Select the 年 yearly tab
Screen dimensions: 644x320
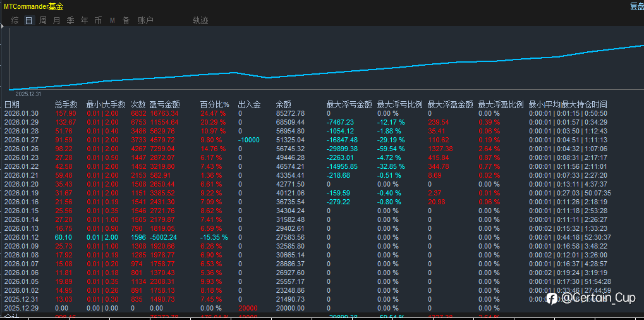(x=85, y=20)
